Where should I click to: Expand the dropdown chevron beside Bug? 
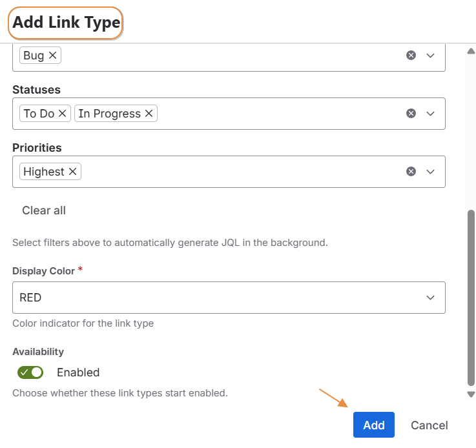(431, 56)
